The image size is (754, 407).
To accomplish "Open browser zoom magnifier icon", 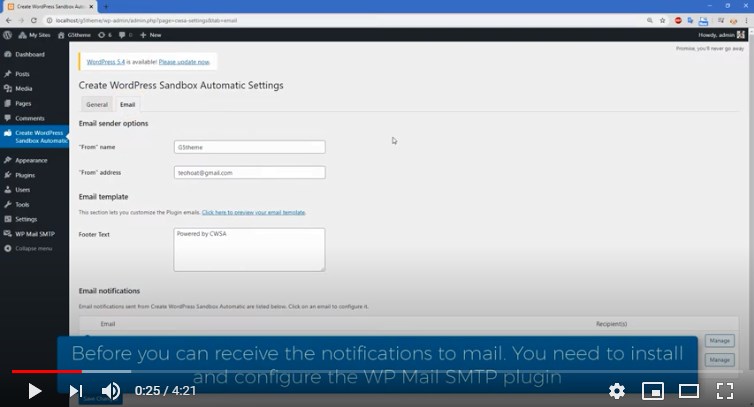I will pyautogui.click(x=650, y=20).
